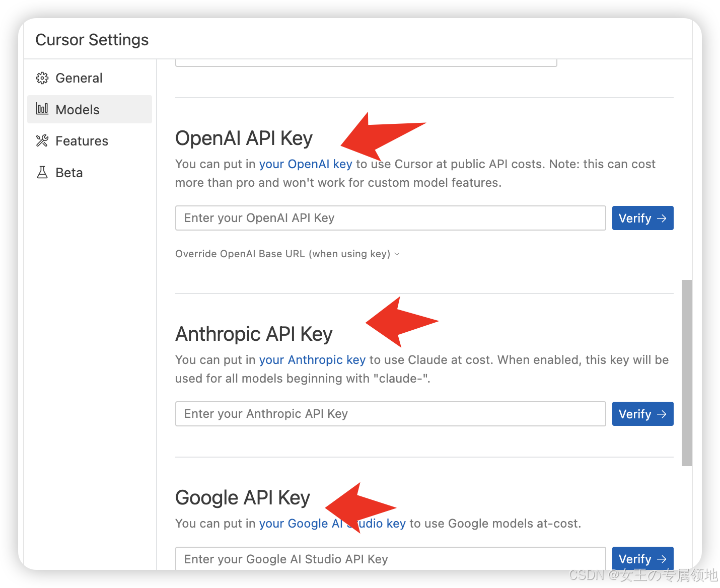Click the Anthropic API Key heading
Screen dimensions: 720x588
pos(254,334)
